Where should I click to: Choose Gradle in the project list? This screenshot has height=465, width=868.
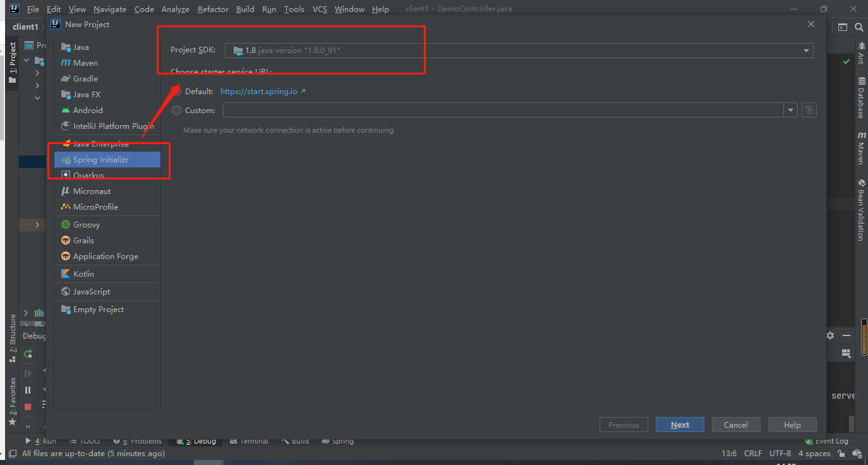[107, 78]
